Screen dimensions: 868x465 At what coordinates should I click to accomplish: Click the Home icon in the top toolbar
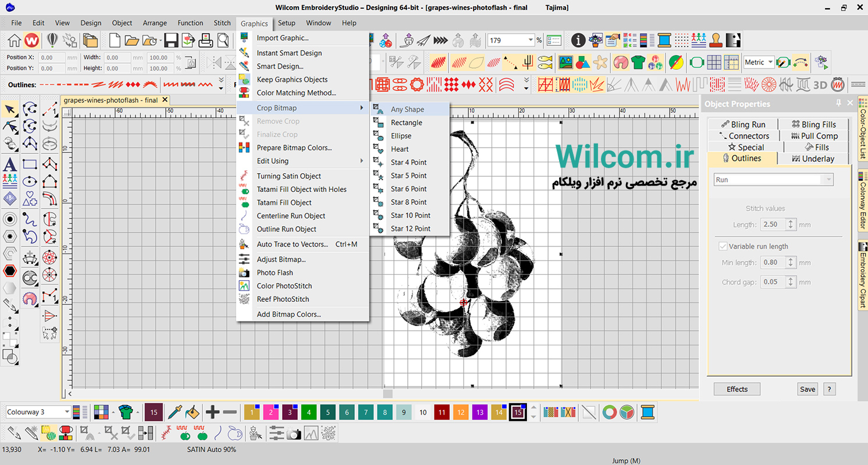pyautogui.click(x=14, y=40)
